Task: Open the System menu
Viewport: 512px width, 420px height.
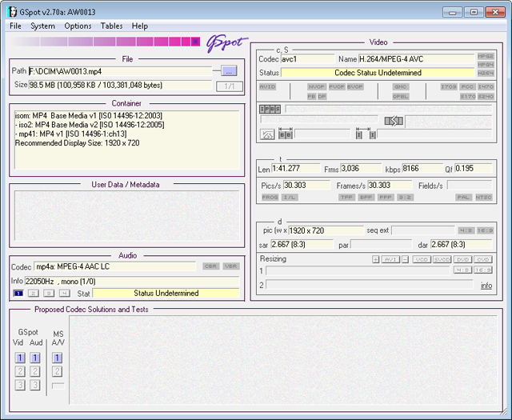Action: [x=42, y=26]
